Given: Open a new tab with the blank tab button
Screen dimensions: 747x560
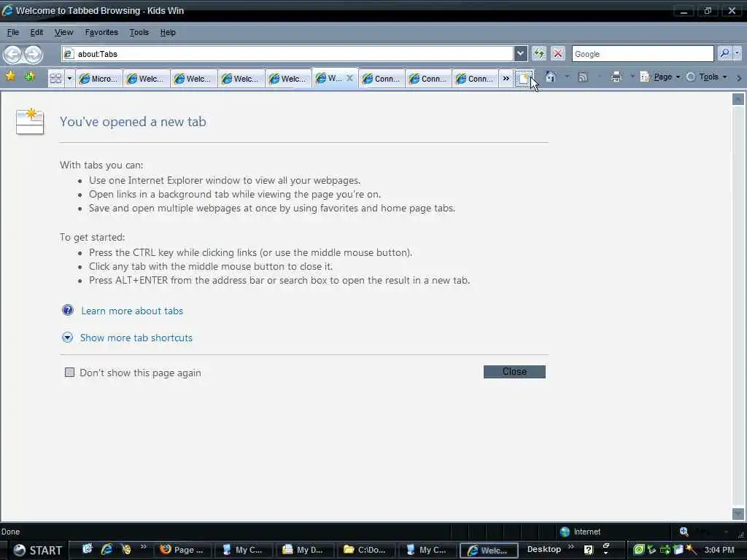Looking at the screenshot, I should tap(523, 78).
